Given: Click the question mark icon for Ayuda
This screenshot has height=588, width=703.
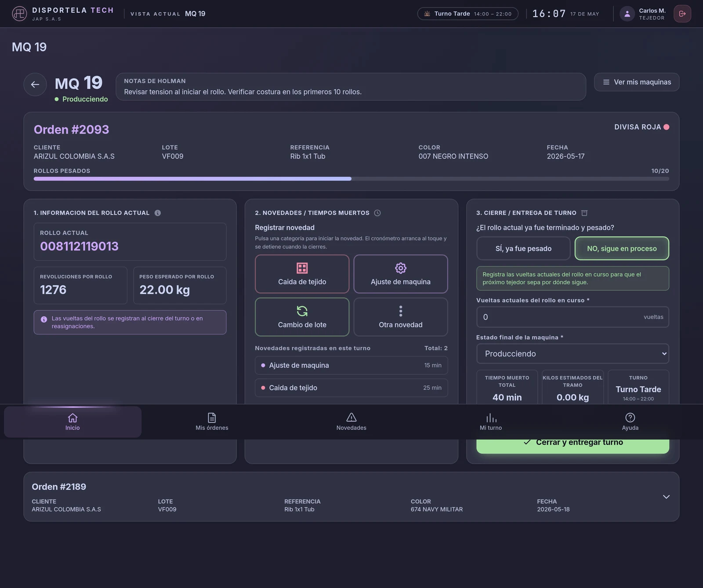Looking at the screenshot, I should click(x=630, y=417).
